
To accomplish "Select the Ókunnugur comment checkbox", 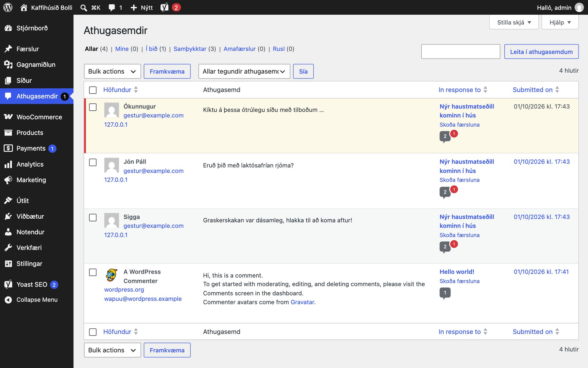I will 93,107.
